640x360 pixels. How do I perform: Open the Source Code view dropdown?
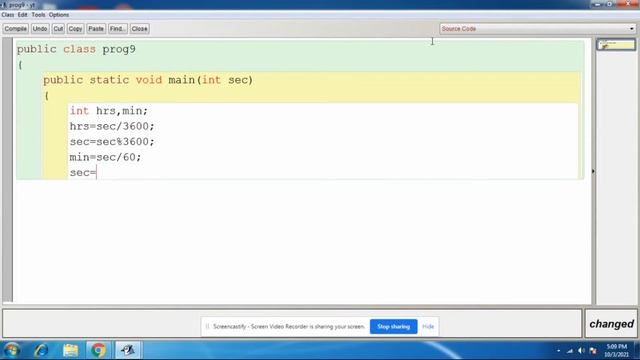coord(538,29)
